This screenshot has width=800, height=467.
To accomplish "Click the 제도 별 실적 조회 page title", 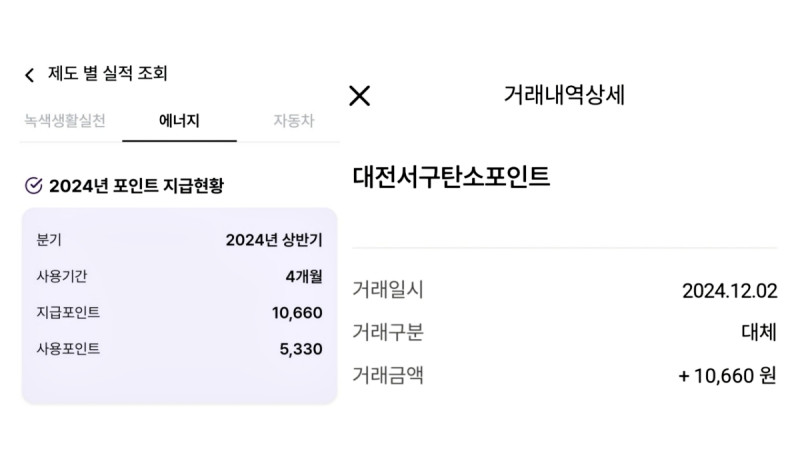I will coord(108,73).
